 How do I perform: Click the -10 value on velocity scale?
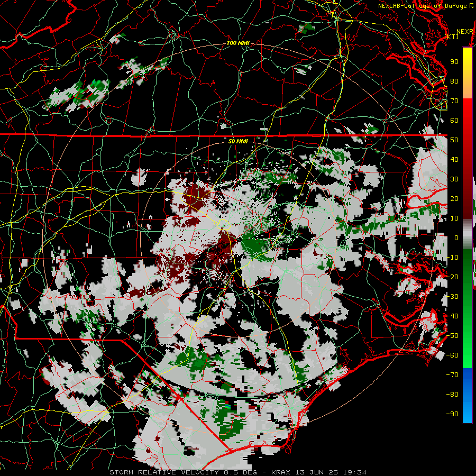click(x=452, y=258)
